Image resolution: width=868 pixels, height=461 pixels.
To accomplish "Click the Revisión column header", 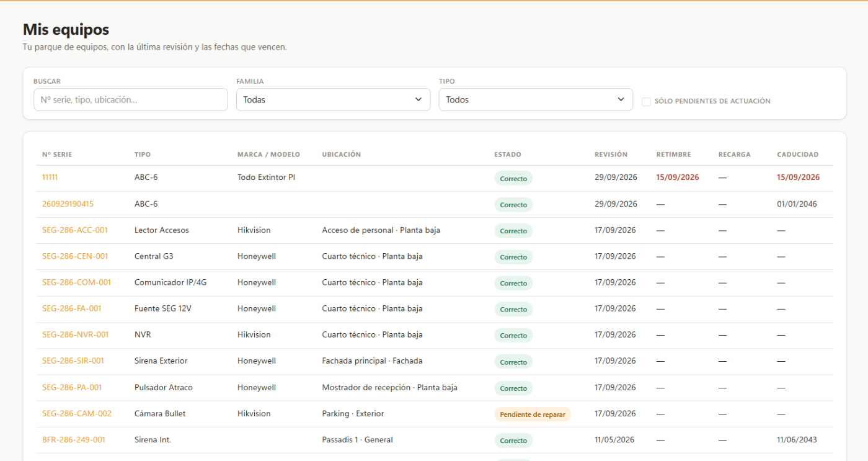I will tap(611, 154).
